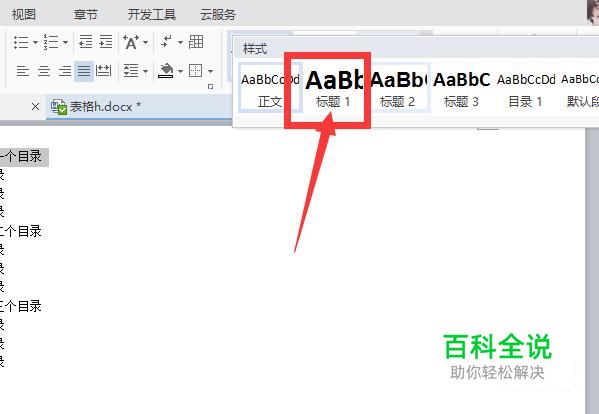Screen dimensions: 599x414
Task: Toggle the show paragraph marks icon
Action: pos(167,41)
